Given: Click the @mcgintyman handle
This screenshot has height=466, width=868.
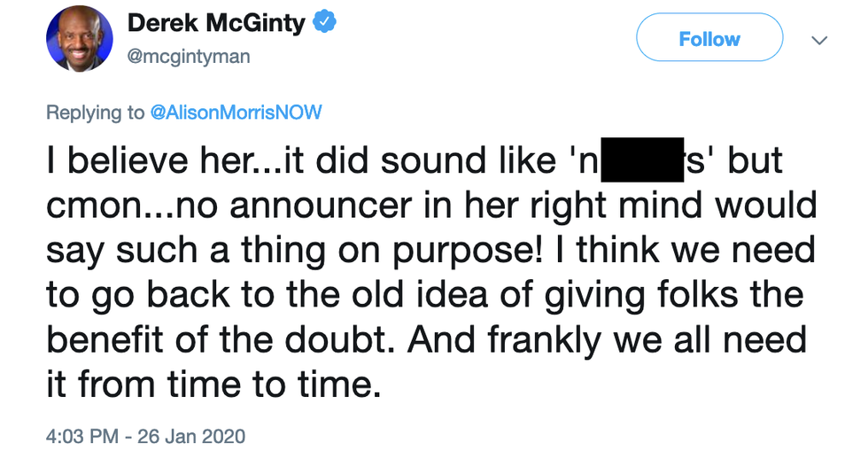Looking at the screenshot, I should [x=189, y=56].
